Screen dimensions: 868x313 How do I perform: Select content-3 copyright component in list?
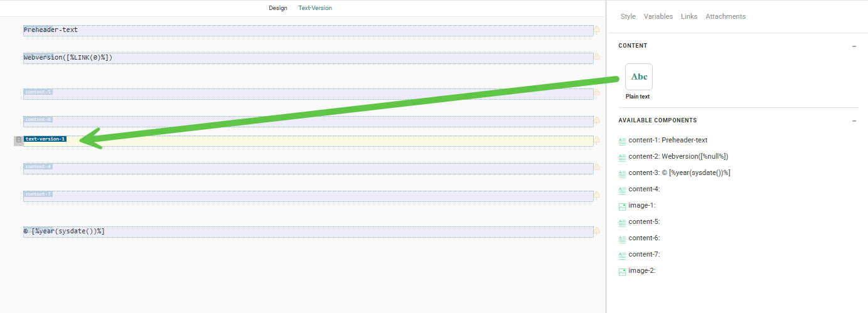tap(678, 173)
